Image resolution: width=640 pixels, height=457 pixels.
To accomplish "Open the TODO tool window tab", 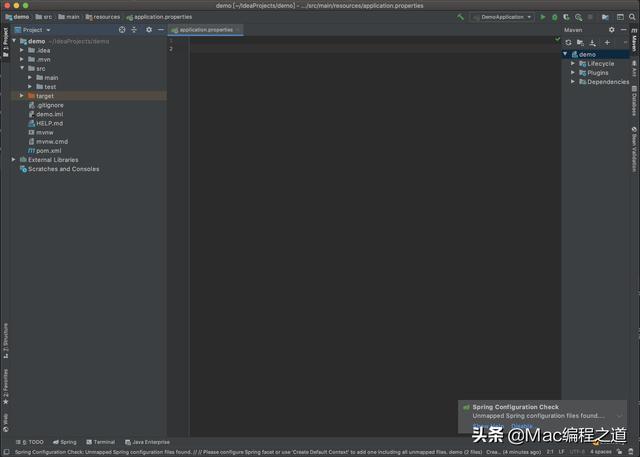I will [29, 442].
